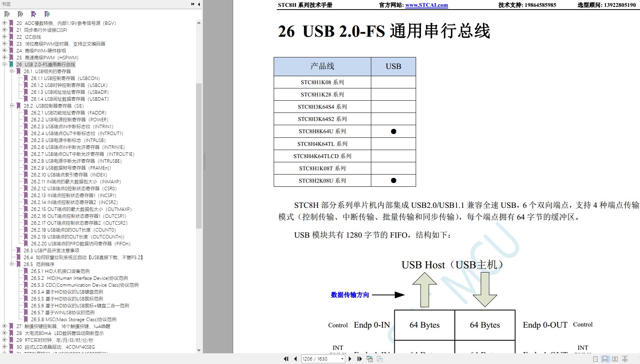The image size is (640, 364).
Task: Open bookmark 26.5.3 CDC protocol example
Action: pyautogui.click(x=85, y=285)
